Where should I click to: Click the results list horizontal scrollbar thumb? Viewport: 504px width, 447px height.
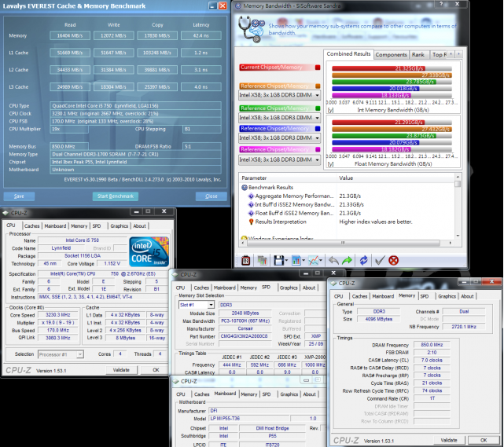point(343,243)
